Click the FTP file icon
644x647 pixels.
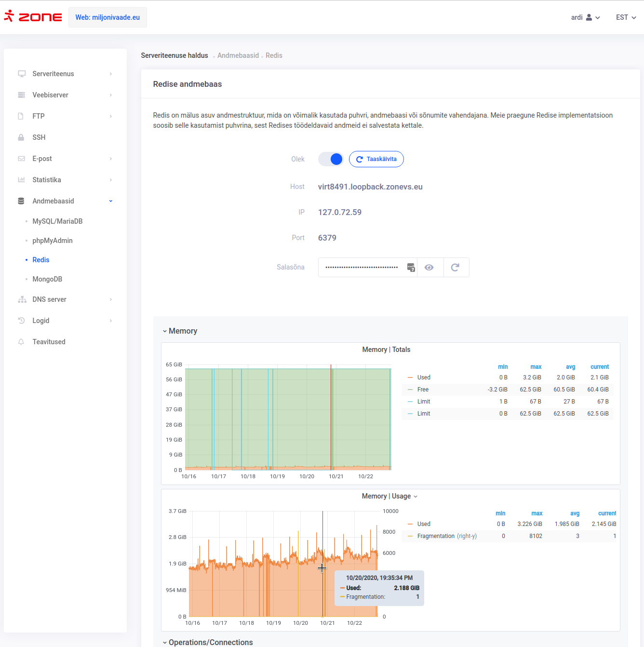21,116
